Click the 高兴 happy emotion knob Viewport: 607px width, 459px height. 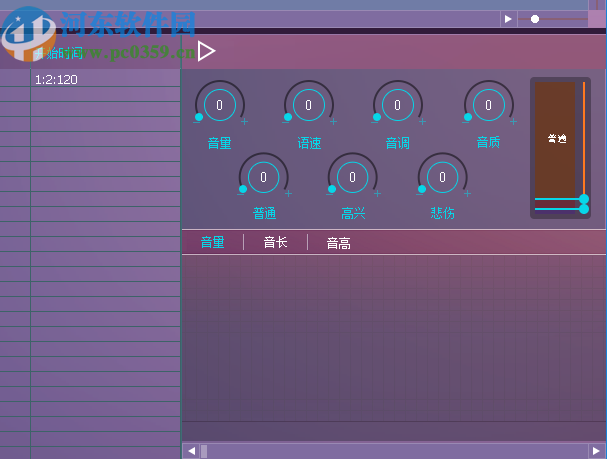(352, 177)
